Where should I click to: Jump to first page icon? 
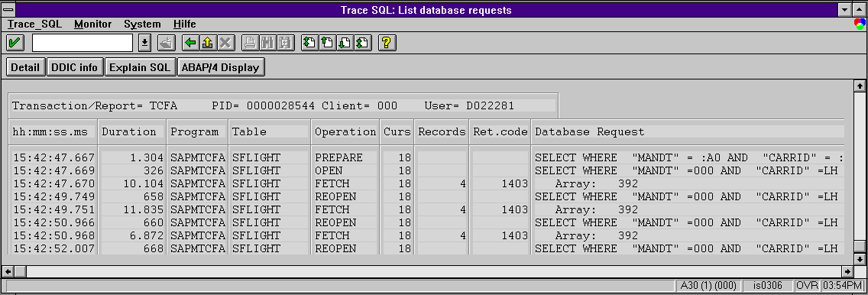click(310, 43)
